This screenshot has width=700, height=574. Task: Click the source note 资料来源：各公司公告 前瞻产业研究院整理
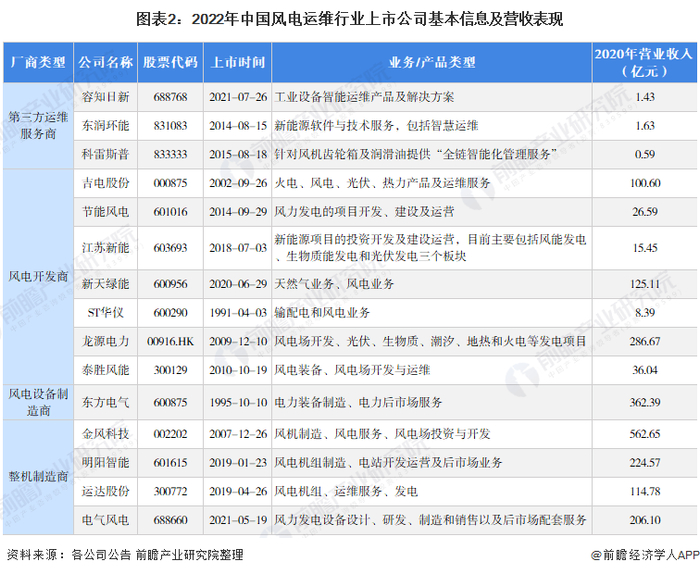click(125, 555)
